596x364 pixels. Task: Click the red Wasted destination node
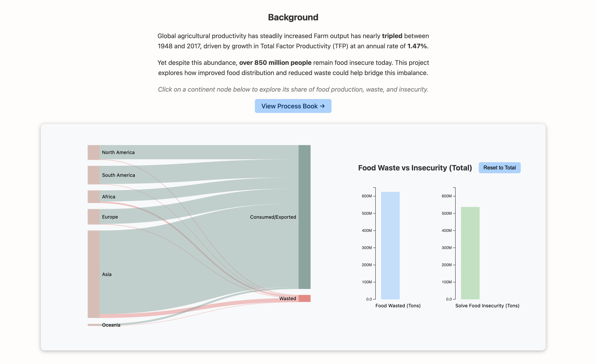pos(304,298)
